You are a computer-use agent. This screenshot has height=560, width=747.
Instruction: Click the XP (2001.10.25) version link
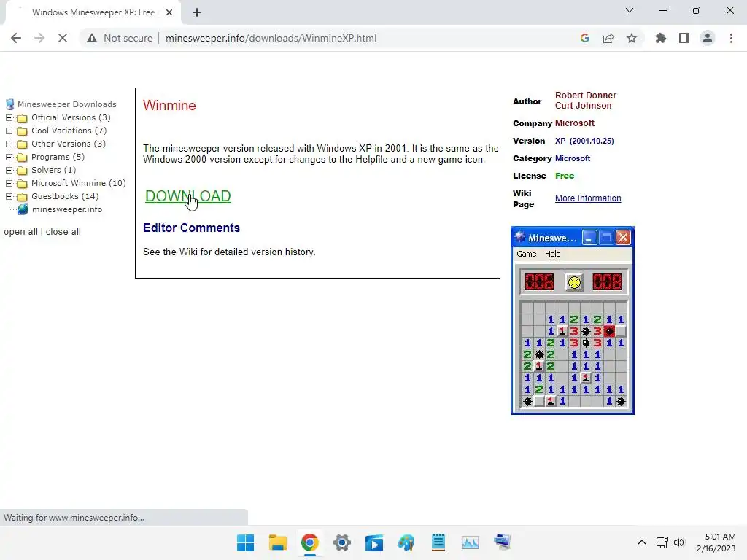coord(584,141)
